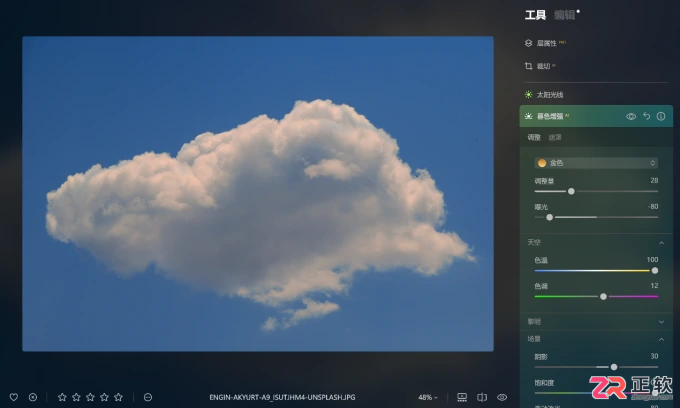
Task: Collapse the 场景 section
Action: pos(661,339)
